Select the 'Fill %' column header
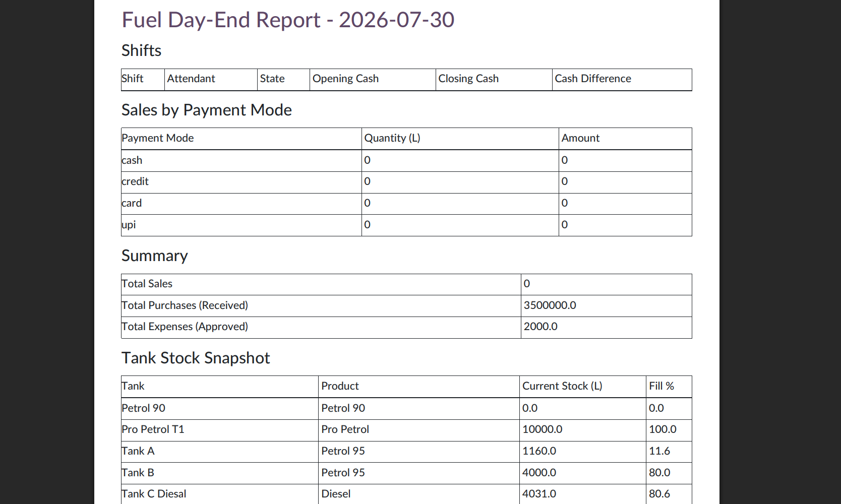This screenshot has width=841, height=504. [662, 386]
